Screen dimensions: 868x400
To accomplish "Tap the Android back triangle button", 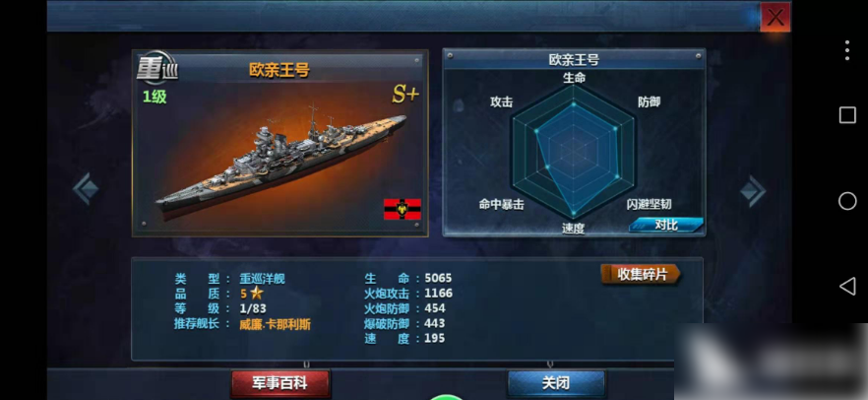I will 847,287.
